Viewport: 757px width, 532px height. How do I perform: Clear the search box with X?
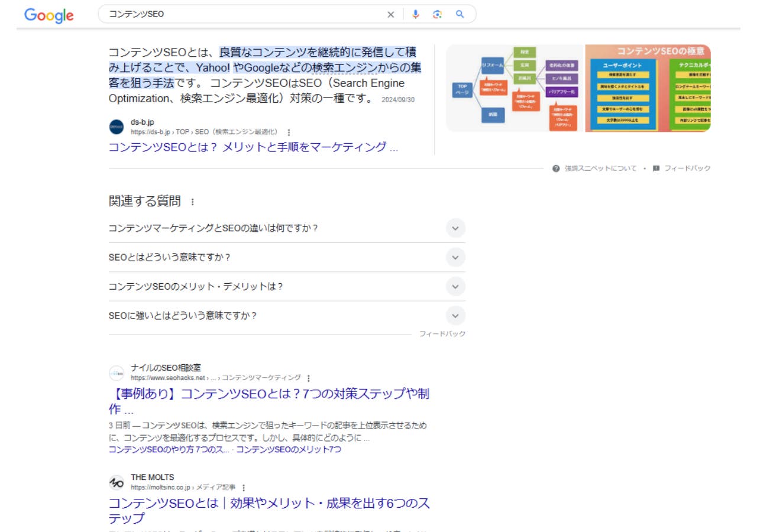pyautogui.click(x=390, y=15)
